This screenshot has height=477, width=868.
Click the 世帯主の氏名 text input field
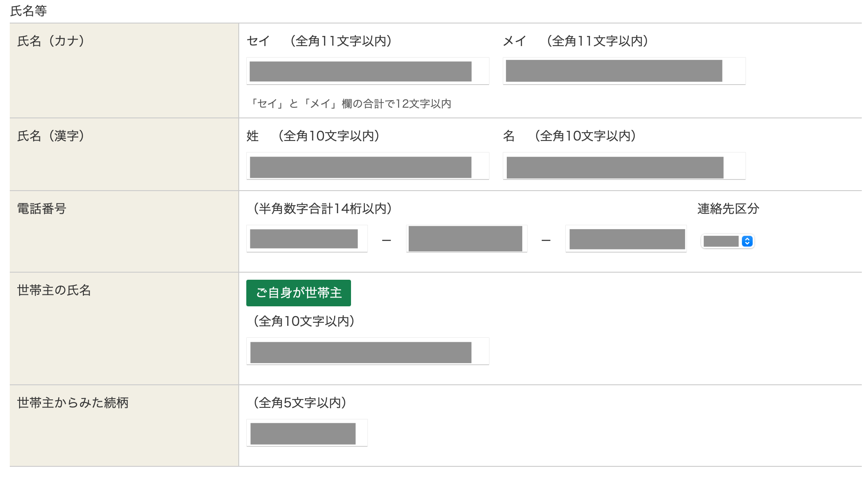(367, 352)
